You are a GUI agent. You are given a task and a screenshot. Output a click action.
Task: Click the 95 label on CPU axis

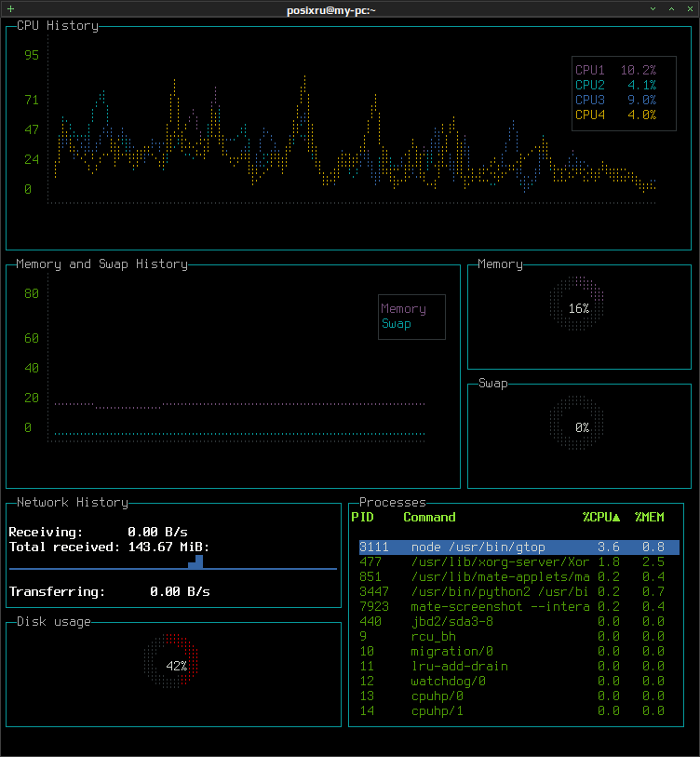click(x=32, y=55)
